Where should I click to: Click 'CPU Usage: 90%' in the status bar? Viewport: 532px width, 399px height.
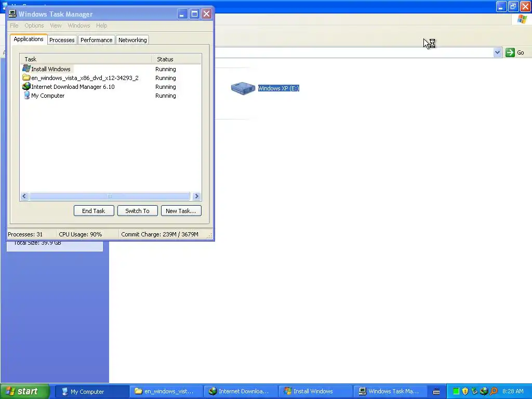click(x=81, y=234)
